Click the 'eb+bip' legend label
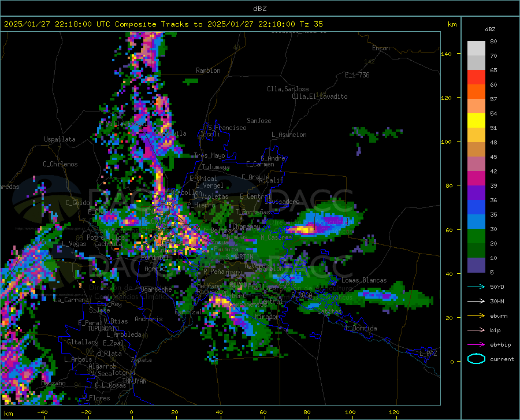 (500, 345)
